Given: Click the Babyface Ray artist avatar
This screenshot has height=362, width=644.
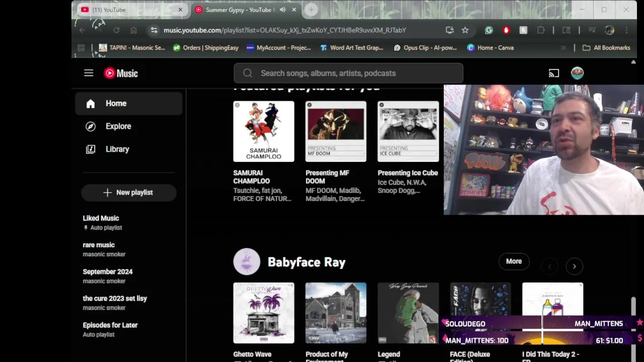Looking at the screenshot, I should [x=247, y=262].
